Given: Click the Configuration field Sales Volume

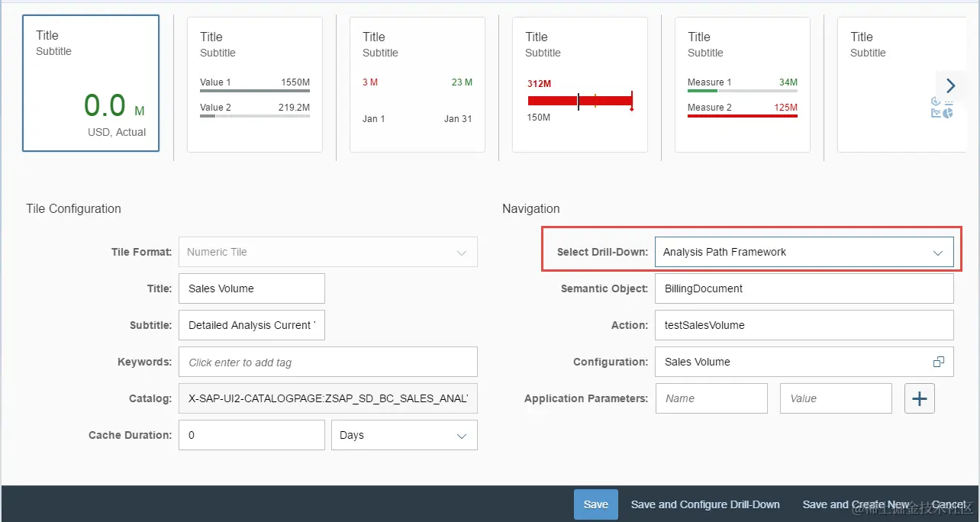Looking at the screenshot, I should 804,362.
